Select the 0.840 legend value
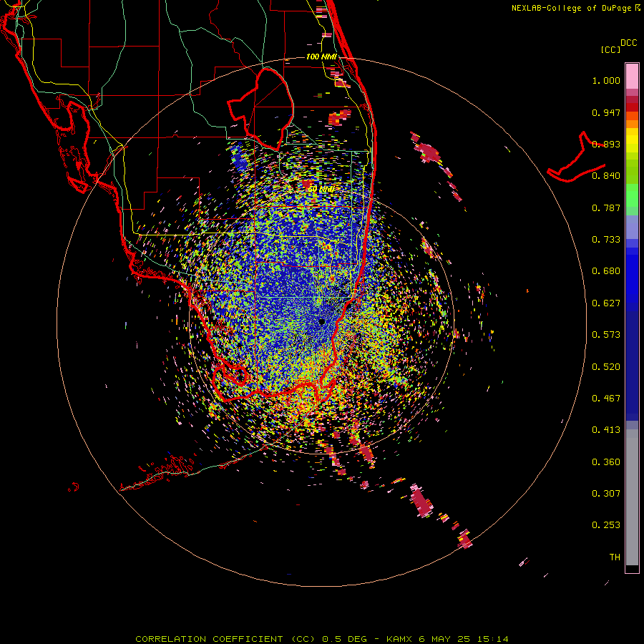 point(606,176)
